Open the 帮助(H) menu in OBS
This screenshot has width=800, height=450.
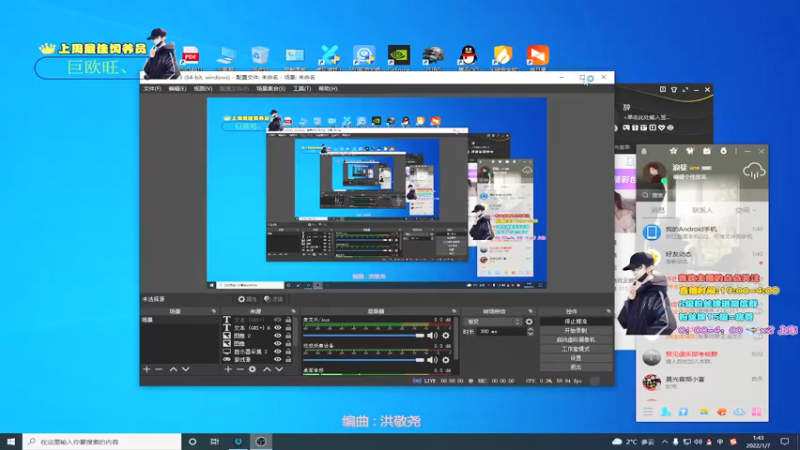(328, 89)
